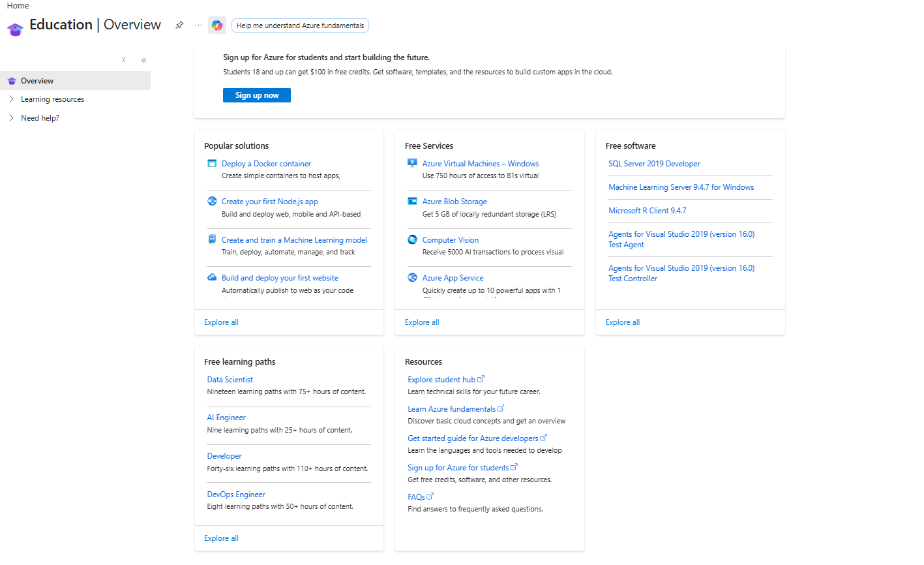
Task: Click the Azure Blob Storage icon
Action: 412,201
